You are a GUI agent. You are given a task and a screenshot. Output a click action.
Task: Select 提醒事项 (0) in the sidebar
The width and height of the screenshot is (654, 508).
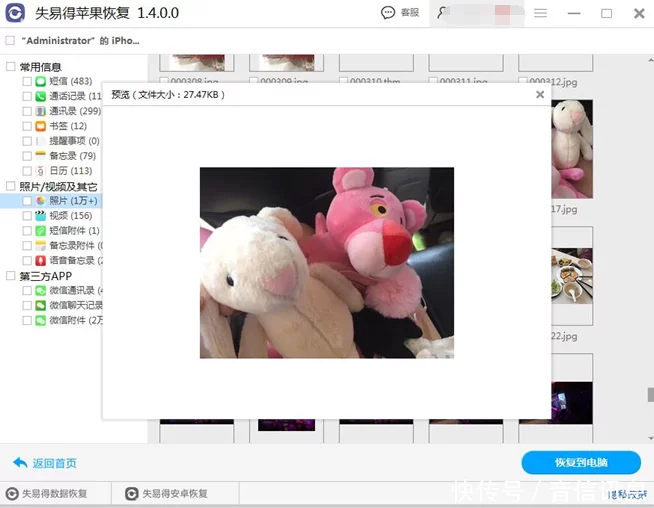(x=74, y=141)
